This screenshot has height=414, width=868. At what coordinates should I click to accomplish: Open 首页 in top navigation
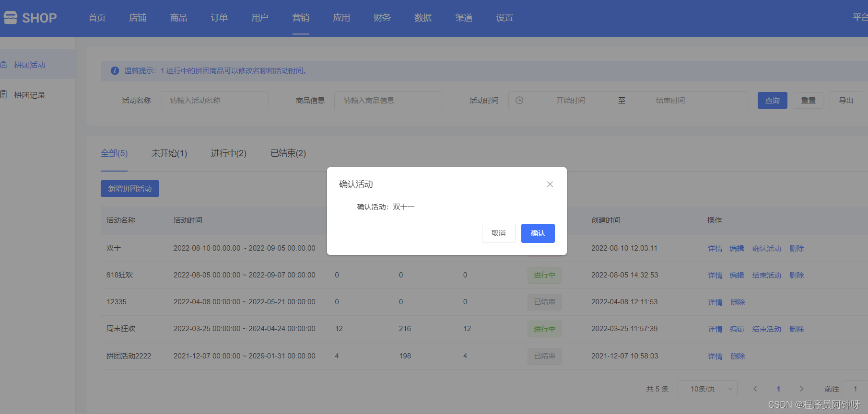[x=97, y=18]
